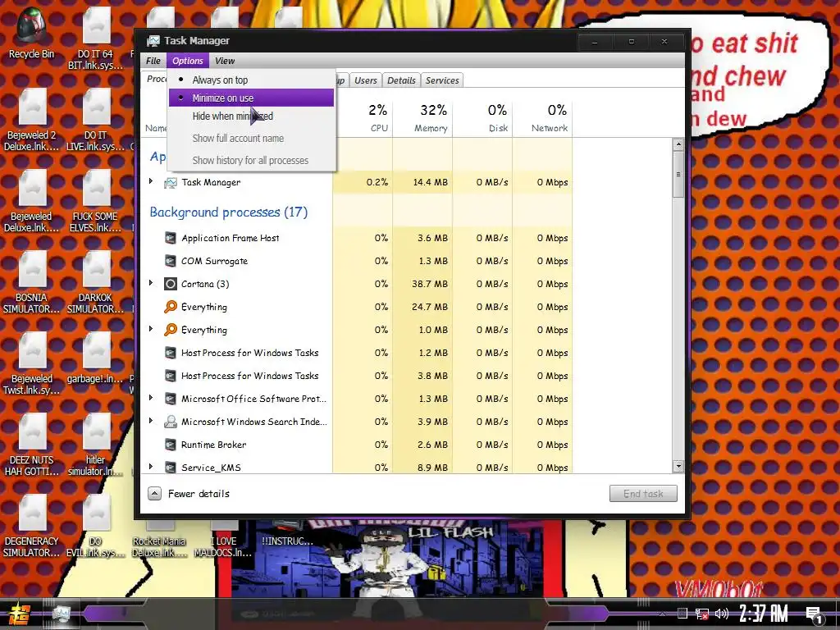Switch to the Services tab
Image resolution: width=840 pixels, height=630 pixels.
[x=442, y=80]
